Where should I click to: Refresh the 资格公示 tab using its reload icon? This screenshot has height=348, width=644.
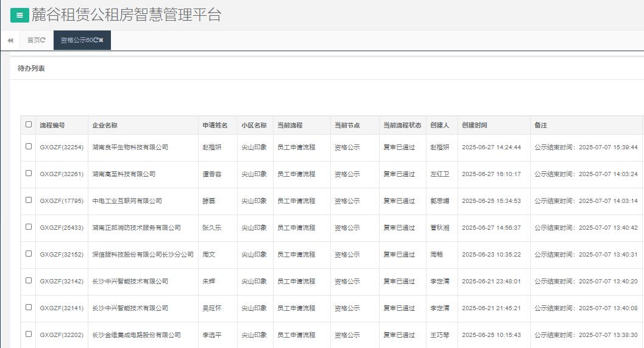(x=95, y=40)
